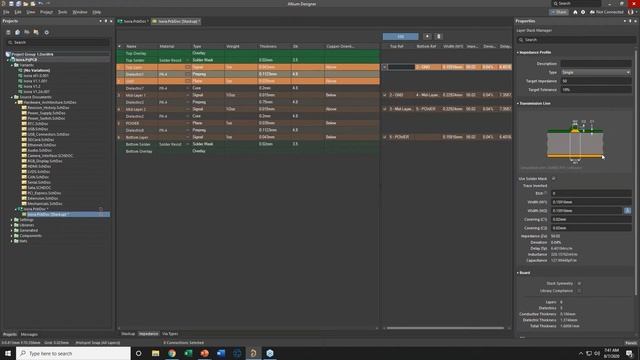Toggle checkbox in the highlighted Top Layer impedance row
Image resolution: width=640 pixels, height=360 pixels.
click(384, 67)
